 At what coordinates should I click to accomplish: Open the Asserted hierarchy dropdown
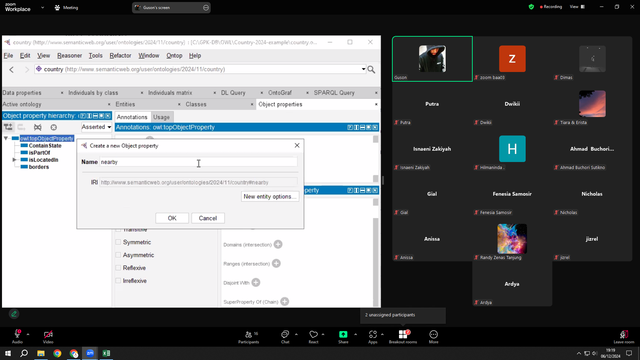[96, 127]
